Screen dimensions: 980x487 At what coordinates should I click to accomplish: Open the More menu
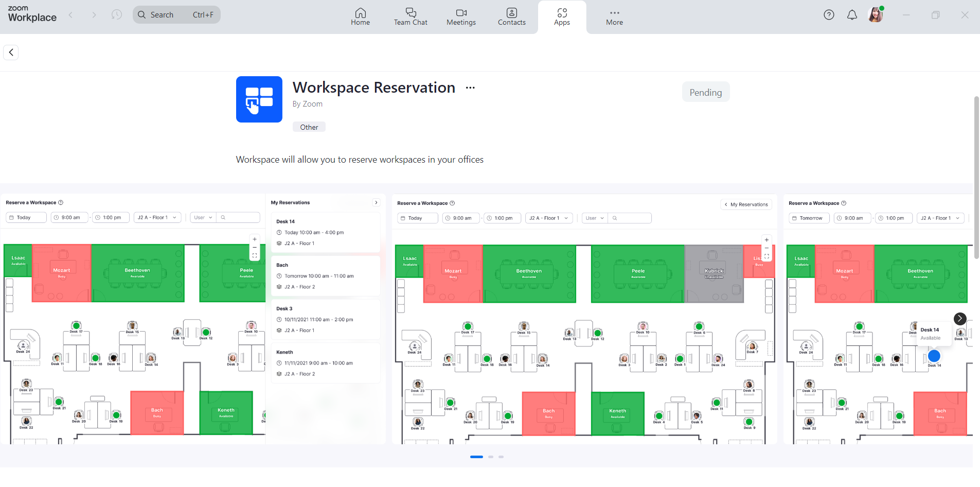[x=614, y=17]
